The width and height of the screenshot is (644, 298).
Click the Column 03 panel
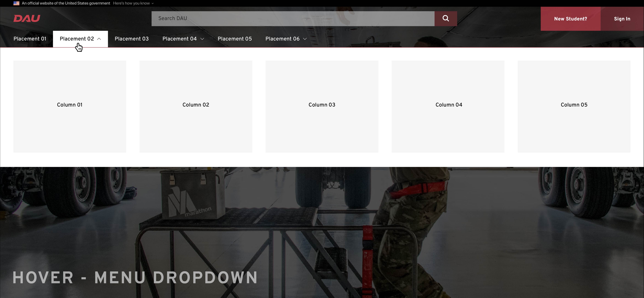[322, 107]
